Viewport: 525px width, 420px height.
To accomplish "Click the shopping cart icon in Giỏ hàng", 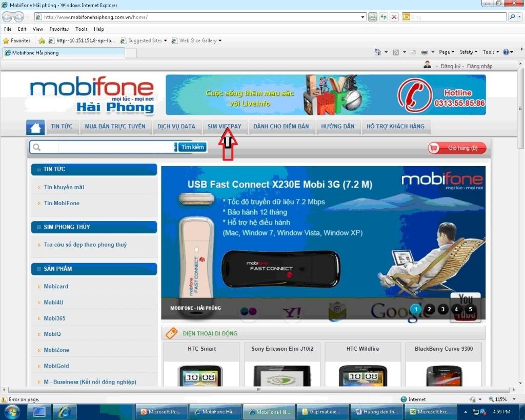I will point(434,148).
